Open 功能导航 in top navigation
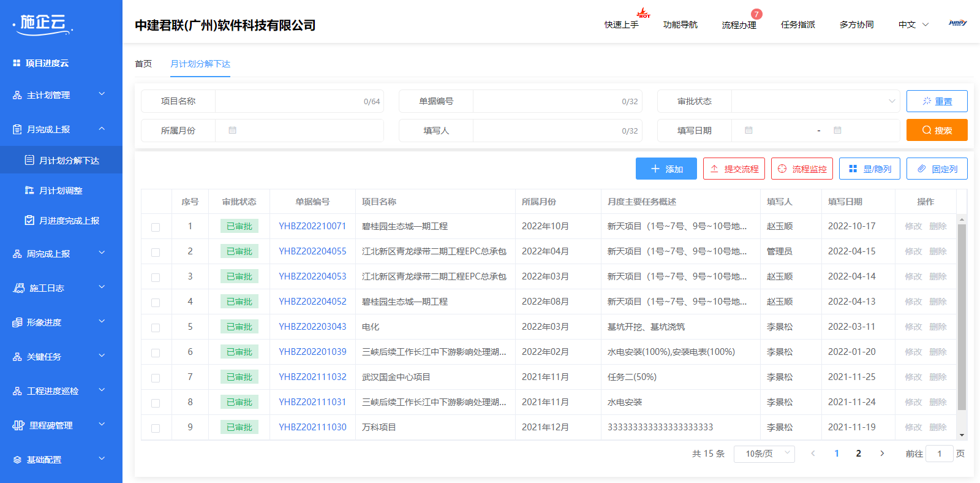The image size is (980, 483). pyautogui.click(x=680, y=25)
